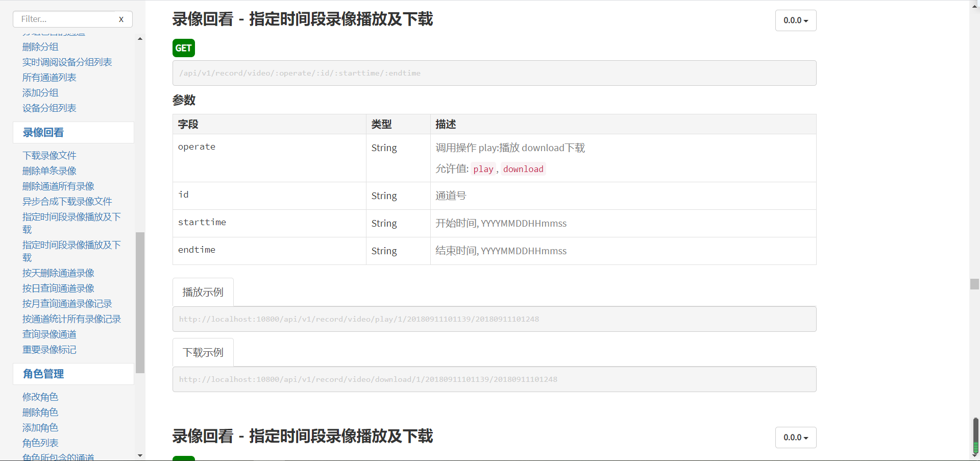The height and width of the screenshot is (461, 980).
Task: Click the 'endtime' field cell
Action: pyautogui.click(x=269, y=251)
